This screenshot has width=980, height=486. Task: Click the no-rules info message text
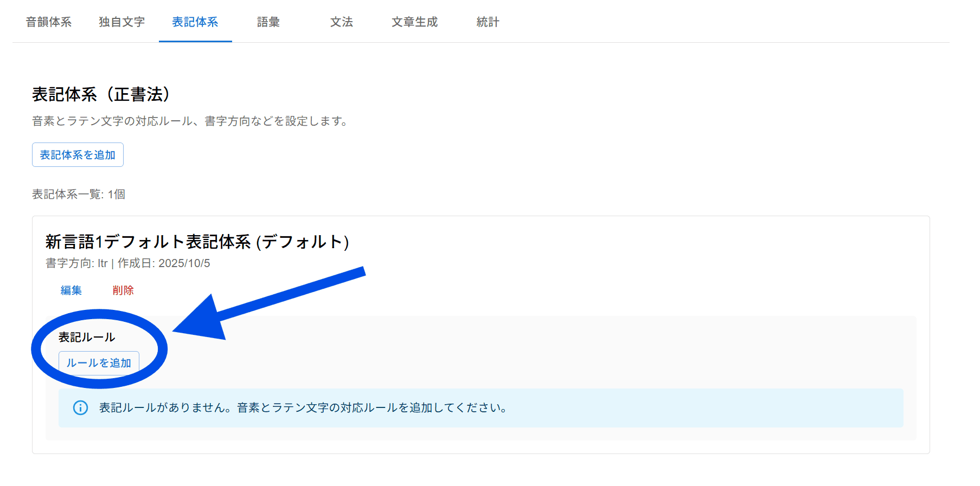pyautogui.click(x=304, y=408)
